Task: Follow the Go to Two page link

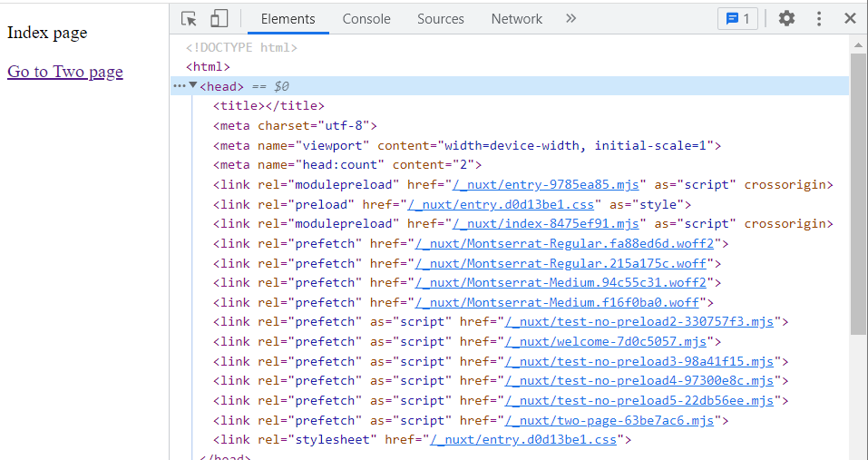Action: coord(64,72)
